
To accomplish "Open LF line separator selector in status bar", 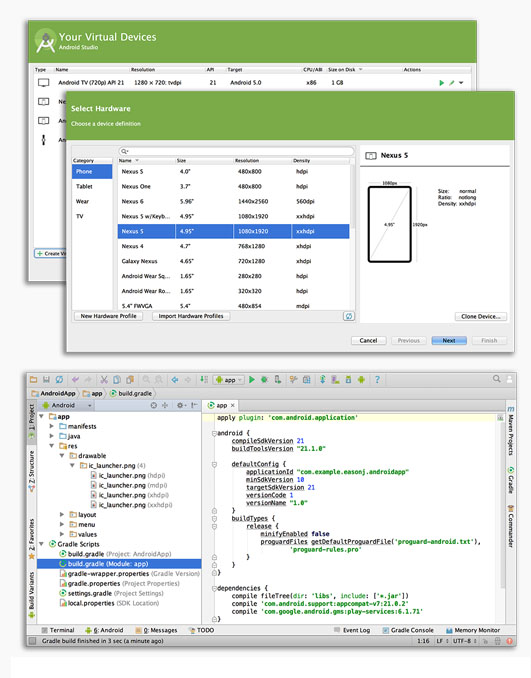I will coord(441,641).
